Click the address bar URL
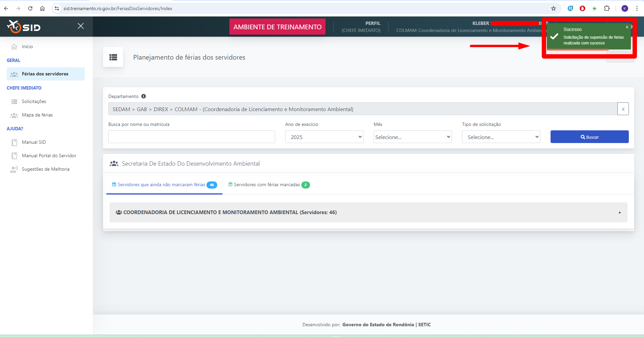644x337 pixels. (118, 8)
